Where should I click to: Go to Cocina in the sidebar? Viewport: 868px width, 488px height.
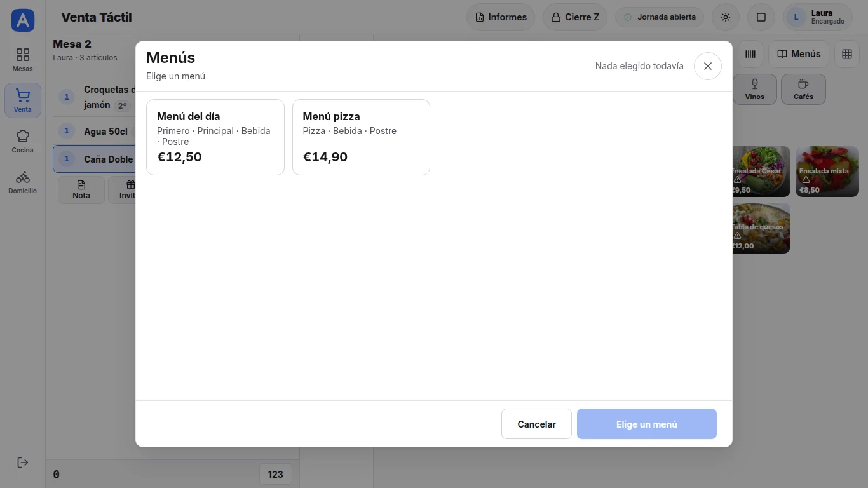(x=23, y=141)
